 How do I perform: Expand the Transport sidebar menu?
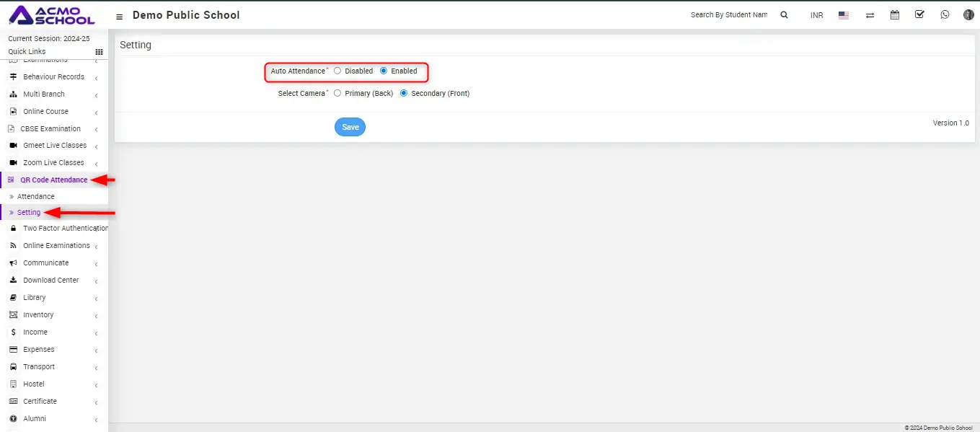tap(39, 367)
